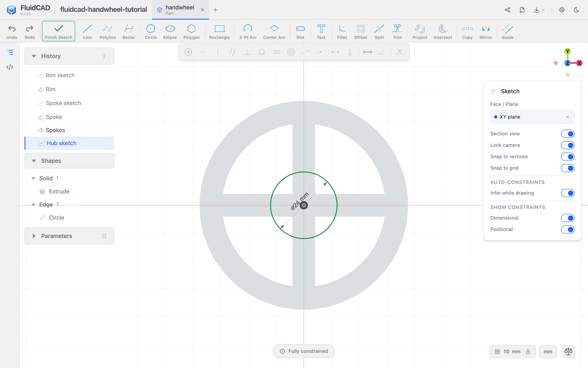Switch to the handwheel tab
The height and width of the screenshot is (368, 588).
[x=180, y=10]
